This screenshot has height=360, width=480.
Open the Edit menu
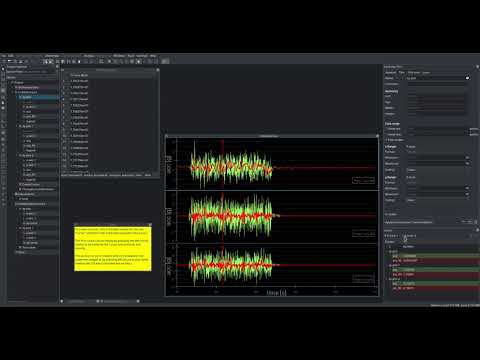pos(11,56)
